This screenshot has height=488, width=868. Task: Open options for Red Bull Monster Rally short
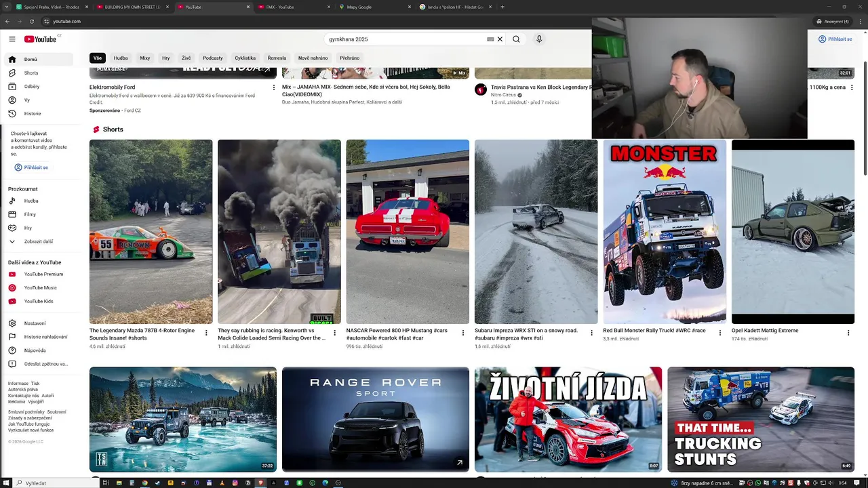click(x=720, y=333)
